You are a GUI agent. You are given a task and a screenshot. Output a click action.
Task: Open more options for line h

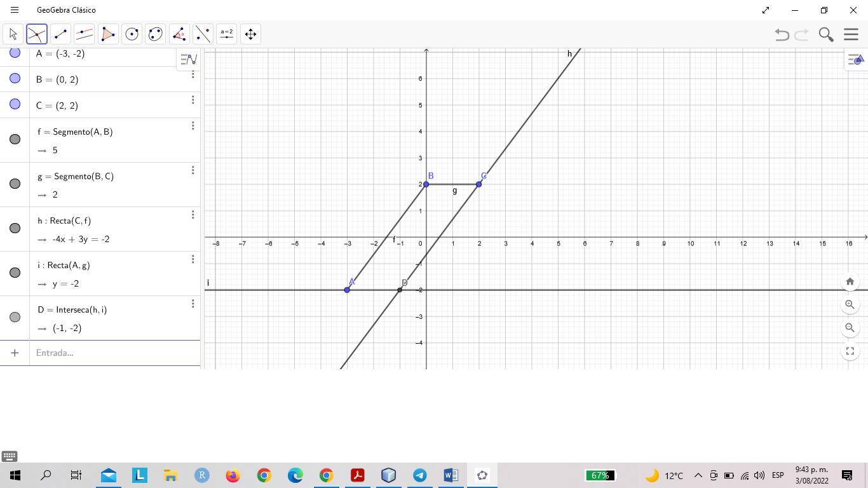coord(193,215)
